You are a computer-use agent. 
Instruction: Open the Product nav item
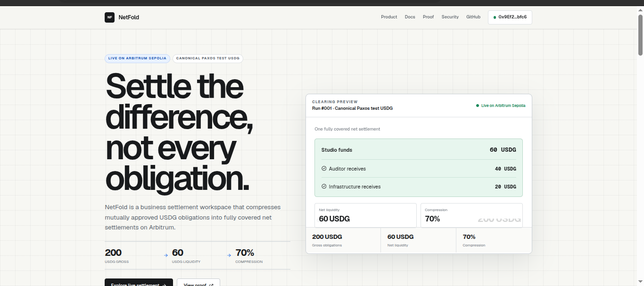click(x=389, y=17)
